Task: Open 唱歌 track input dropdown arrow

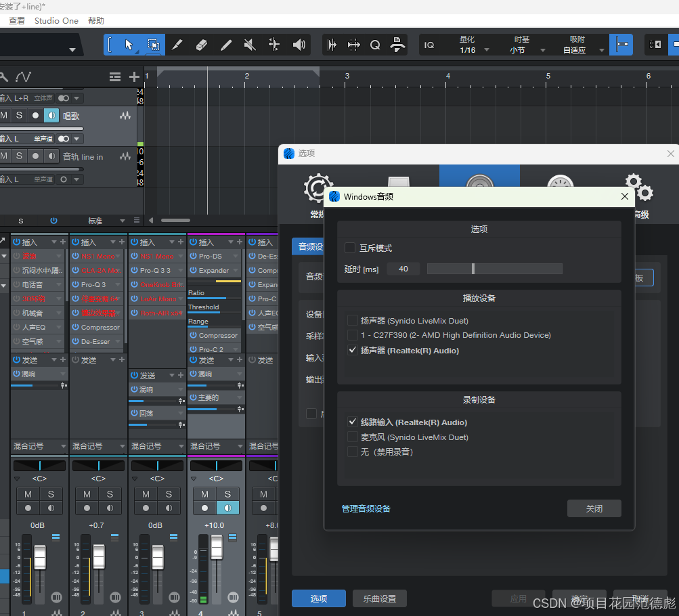Action: click(x=76, y=139)
